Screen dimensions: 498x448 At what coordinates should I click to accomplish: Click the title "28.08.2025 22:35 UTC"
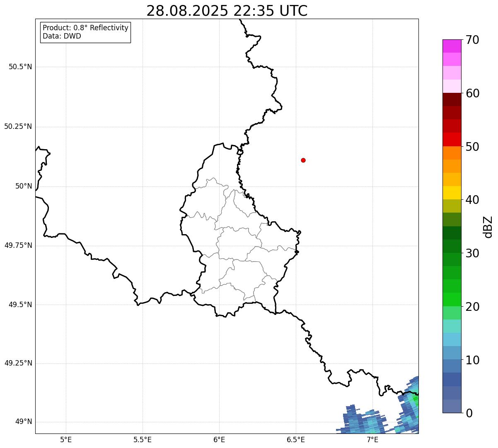227,11
